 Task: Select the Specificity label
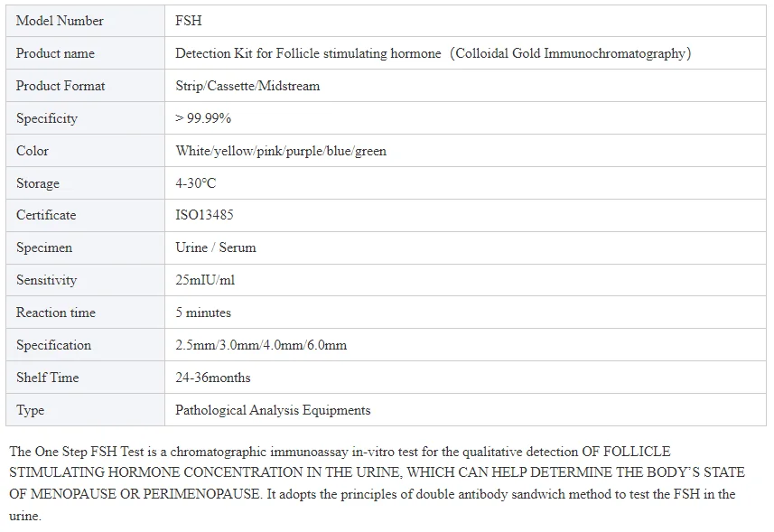pos(47,118)
